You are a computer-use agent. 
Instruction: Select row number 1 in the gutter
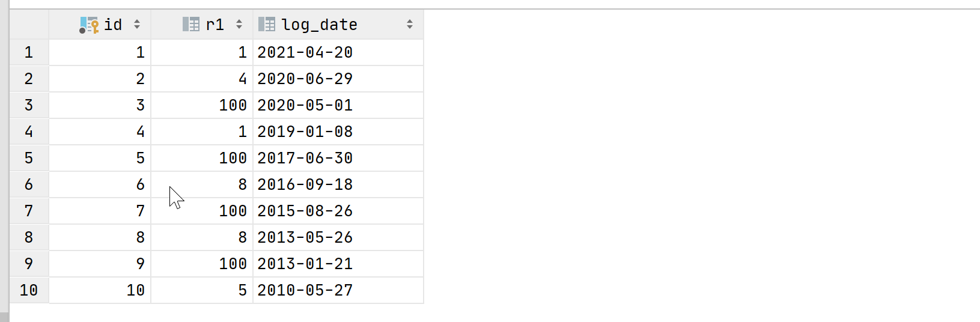point(29,52)
